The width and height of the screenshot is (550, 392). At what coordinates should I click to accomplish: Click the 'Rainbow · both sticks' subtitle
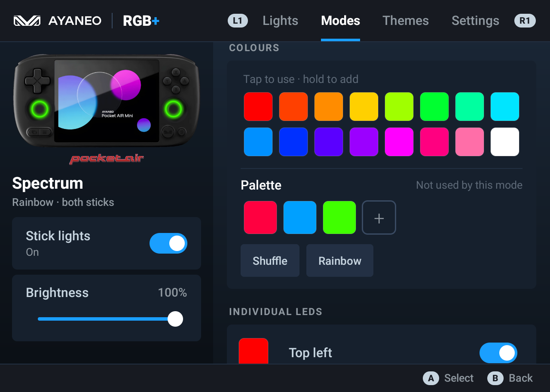[x=63, y=202]
